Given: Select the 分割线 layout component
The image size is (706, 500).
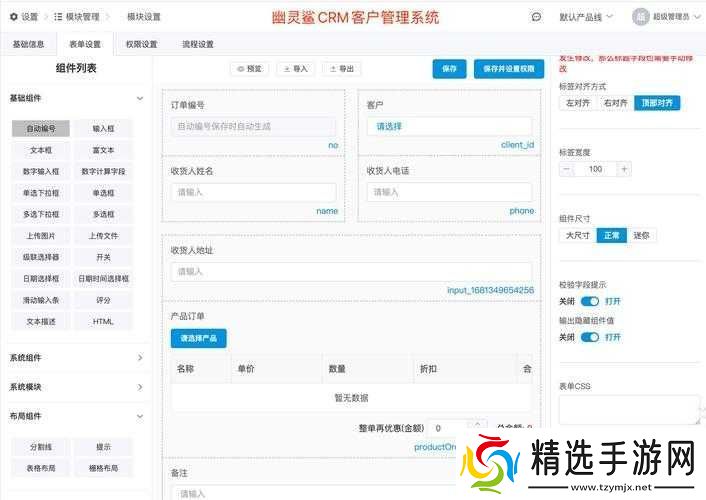Looking at the screenshot, I should pos(41,447).
